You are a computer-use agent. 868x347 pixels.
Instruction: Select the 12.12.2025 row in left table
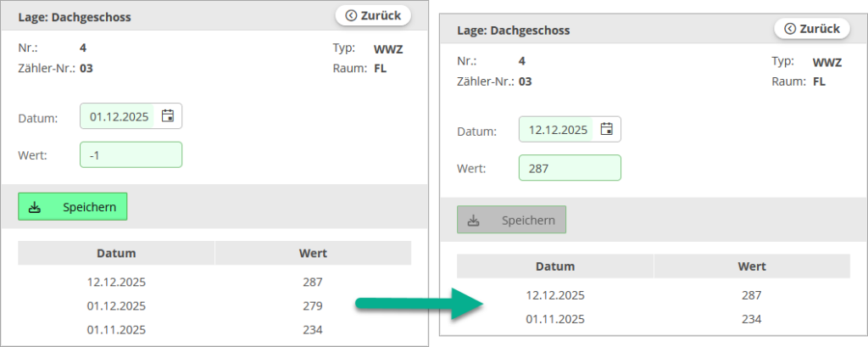214,282
